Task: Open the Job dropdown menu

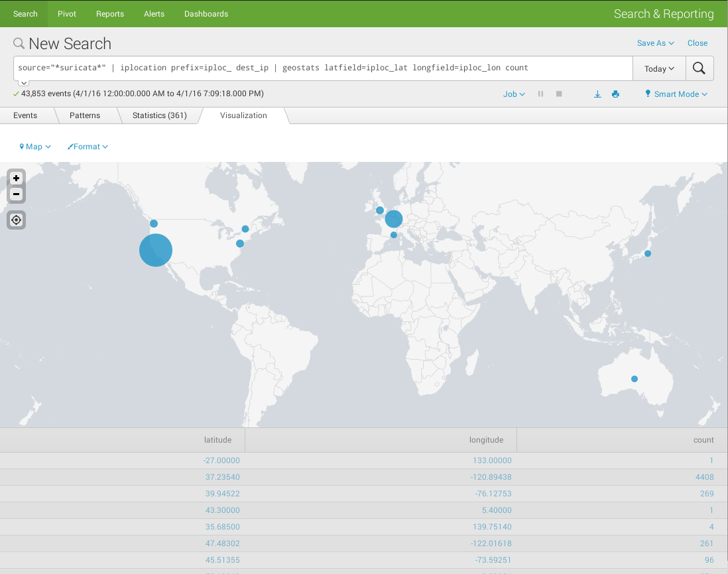Action: tap(514, 94)
